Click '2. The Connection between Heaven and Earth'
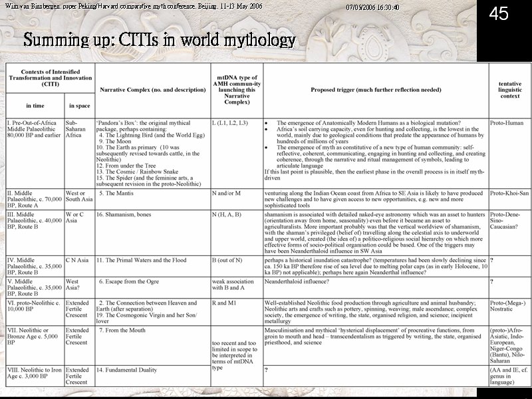 coord(146,306)
